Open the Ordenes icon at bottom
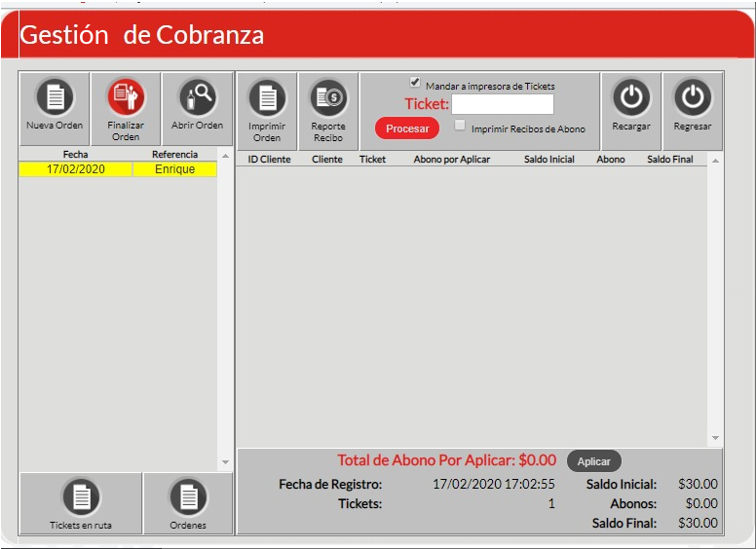 point(188,497)
